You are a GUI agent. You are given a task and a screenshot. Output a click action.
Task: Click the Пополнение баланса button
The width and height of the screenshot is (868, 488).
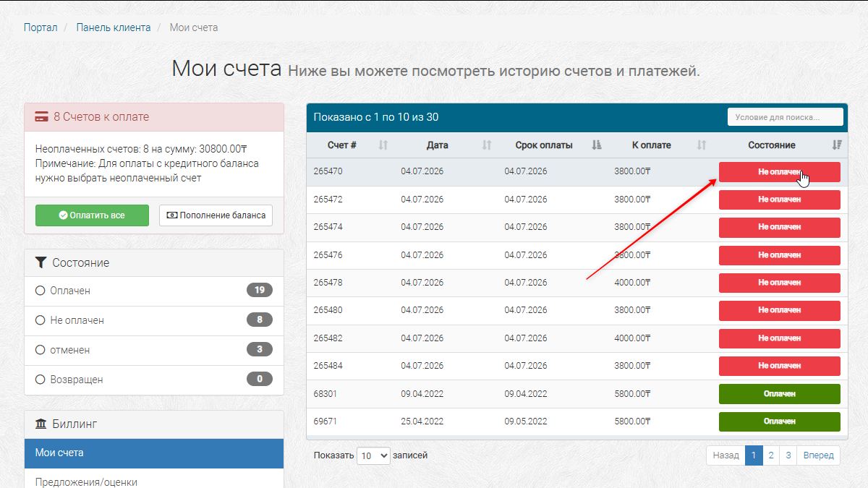pos(216,215)
